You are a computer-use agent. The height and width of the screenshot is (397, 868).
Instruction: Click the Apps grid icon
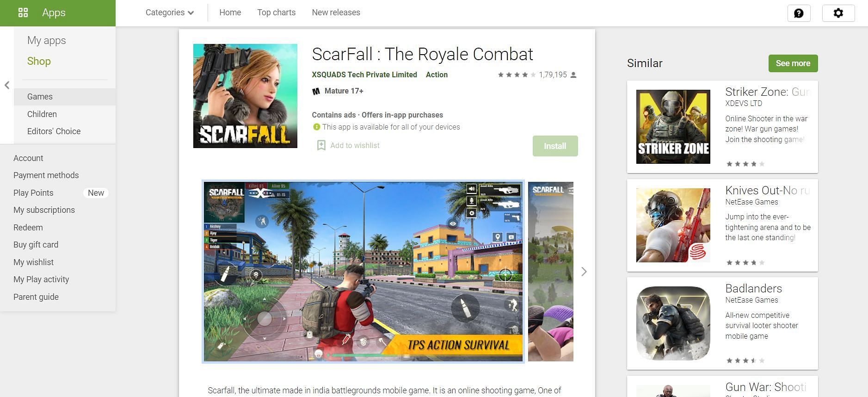[23, 12]
